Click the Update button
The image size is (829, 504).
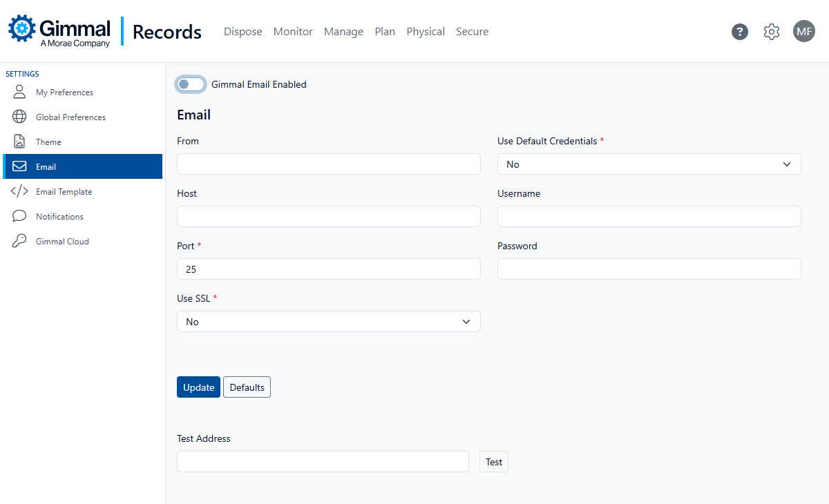(198, 387)
